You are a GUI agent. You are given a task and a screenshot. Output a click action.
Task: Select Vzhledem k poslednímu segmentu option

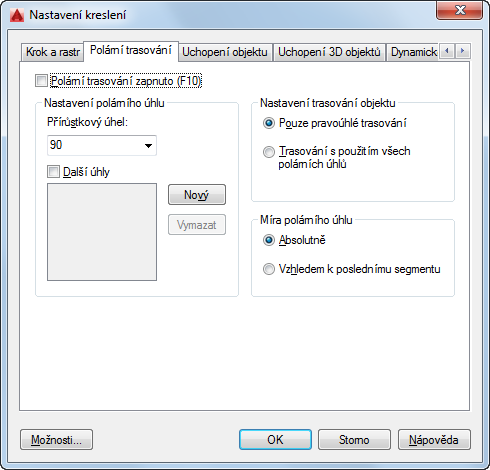pos(269,269)
